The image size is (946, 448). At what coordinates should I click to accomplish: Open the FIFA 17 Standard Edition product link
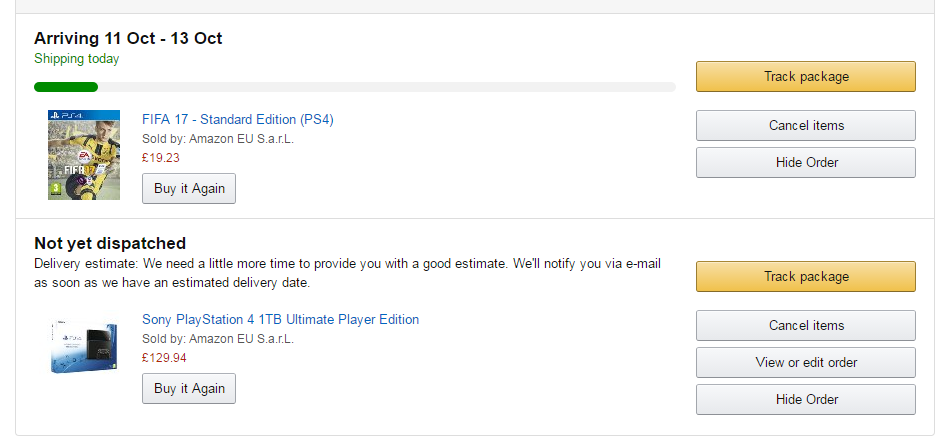[x=238, y=120]
